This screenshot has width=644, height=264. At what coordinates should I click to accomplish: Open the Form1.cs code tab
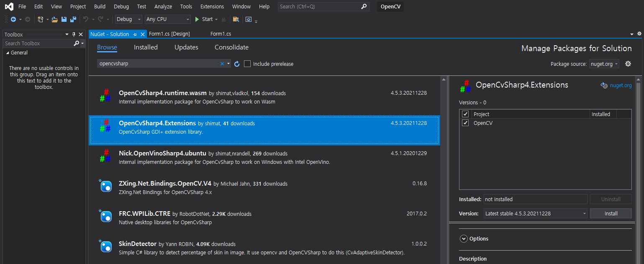[221, 34]
